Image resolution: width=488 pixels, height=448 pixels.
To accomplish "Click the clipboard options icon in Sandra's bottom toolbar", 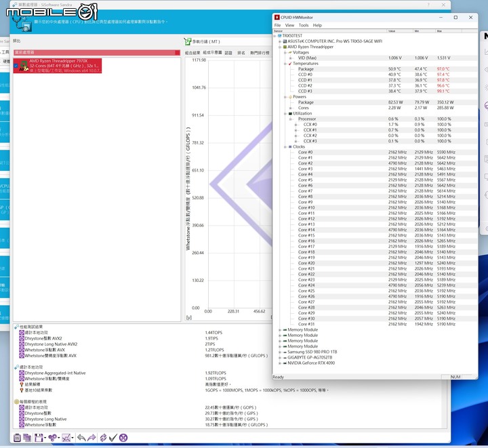I will (17, 438).
